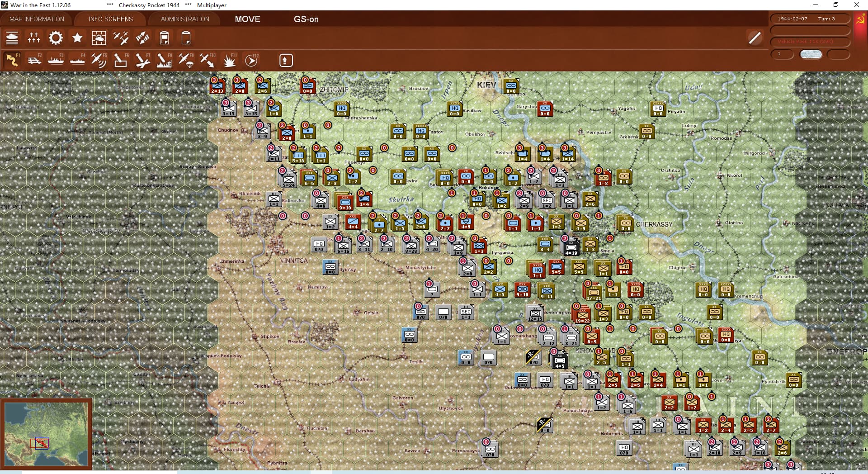Image resolution: width=868 pixels, height=474 pixels.
Task: Open the victory star icon
Action: (77, 38)
